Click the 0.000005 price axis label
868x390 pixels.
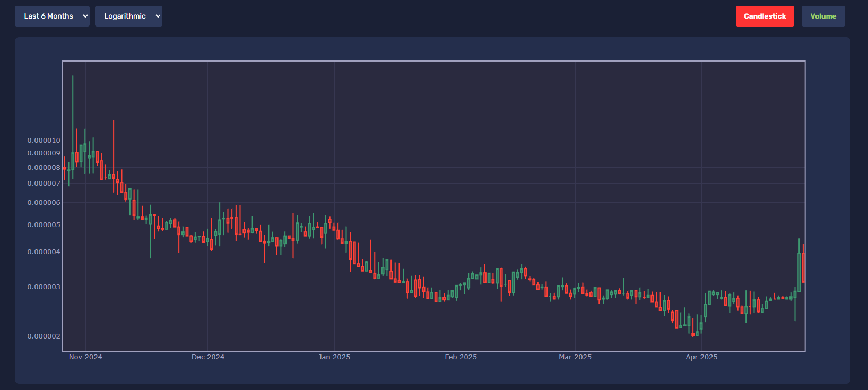click(x=44, y=225)
